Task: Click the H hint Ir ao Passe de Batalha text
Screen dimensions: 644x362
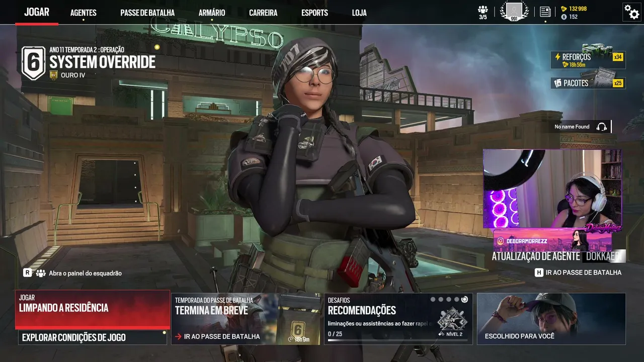Action: pyautogui.click(x=584, y=273)
